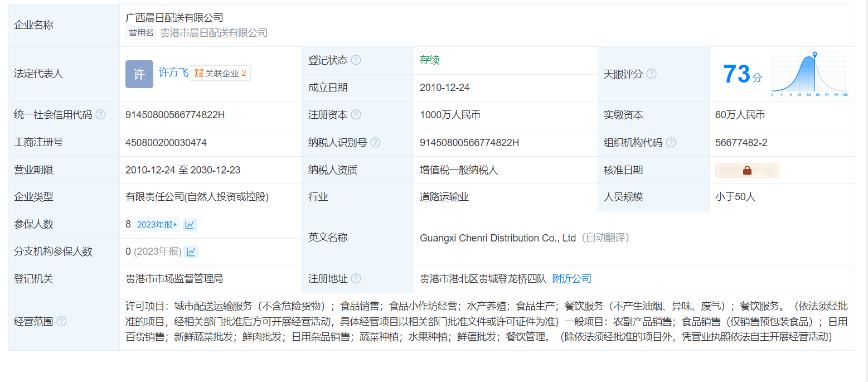The width and height of the screenshot is (868, 382).
Task: Click the locked 核准日期 padlock icon
Action: [x=747, y=170]
